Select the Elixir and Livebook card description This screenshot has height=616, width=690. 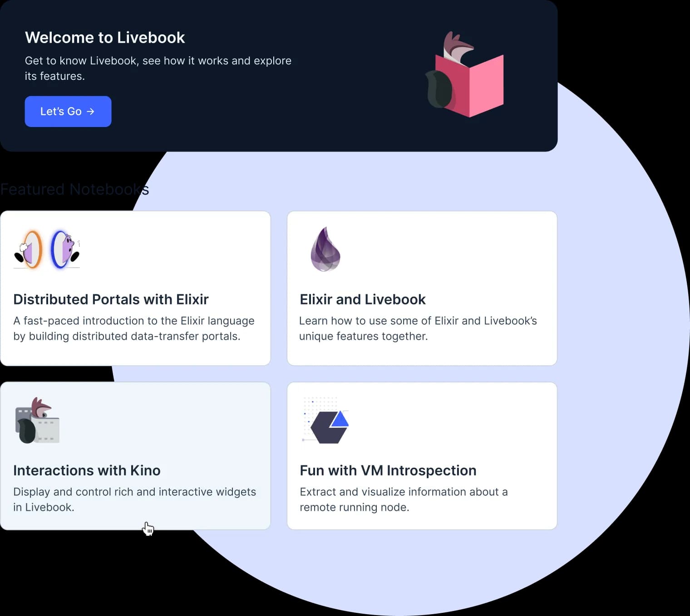point(418,328)
